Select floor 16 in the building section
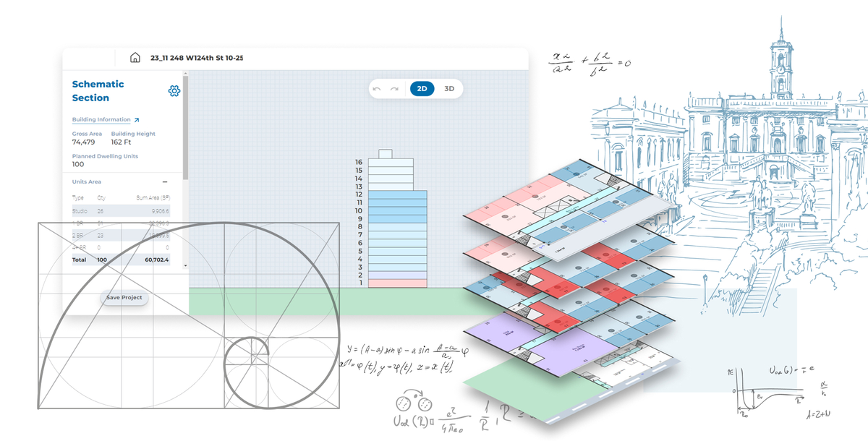The height and width of the screenshot is (441, 868). point(391,162)
